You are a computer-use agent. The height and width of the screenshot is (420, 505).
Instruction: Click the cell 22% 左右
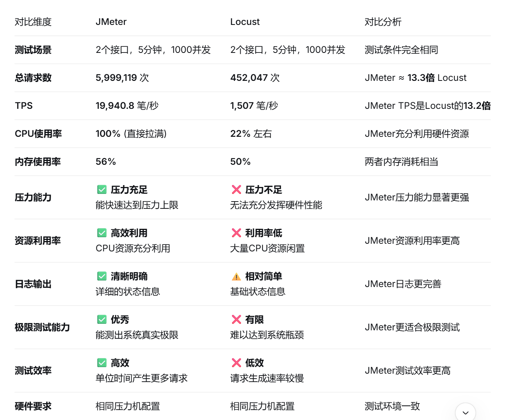(x=251, y=134)
